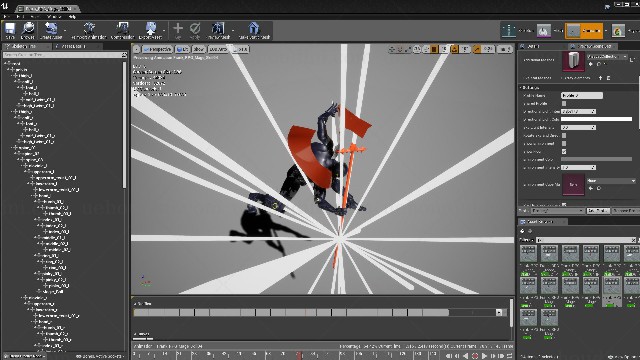Image resolution: width=640 pixels, height=360 pixels.
Task: Enable the first unchecked checkbox under the name field
Action: tap(564, 103)
